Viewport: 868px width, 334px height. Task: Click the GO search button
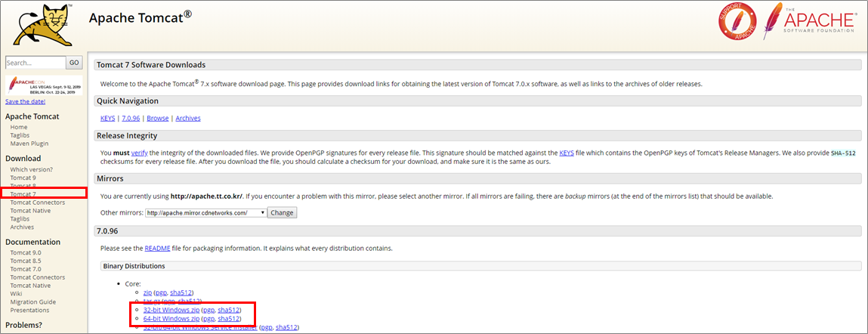tap(74, 63)
